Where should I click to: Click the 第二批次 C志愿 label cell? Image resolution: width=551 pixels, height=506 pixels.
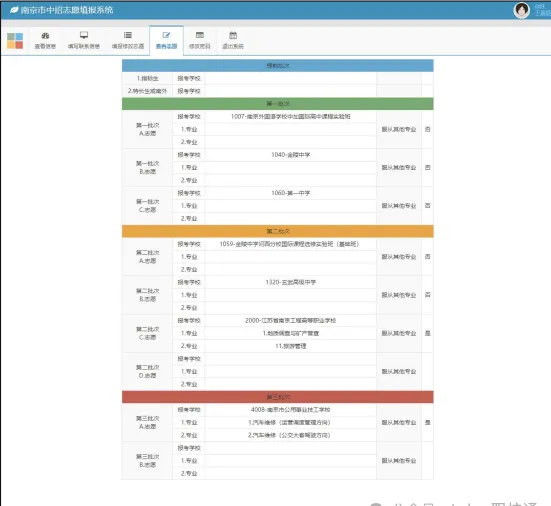click(x=148, y=333)
